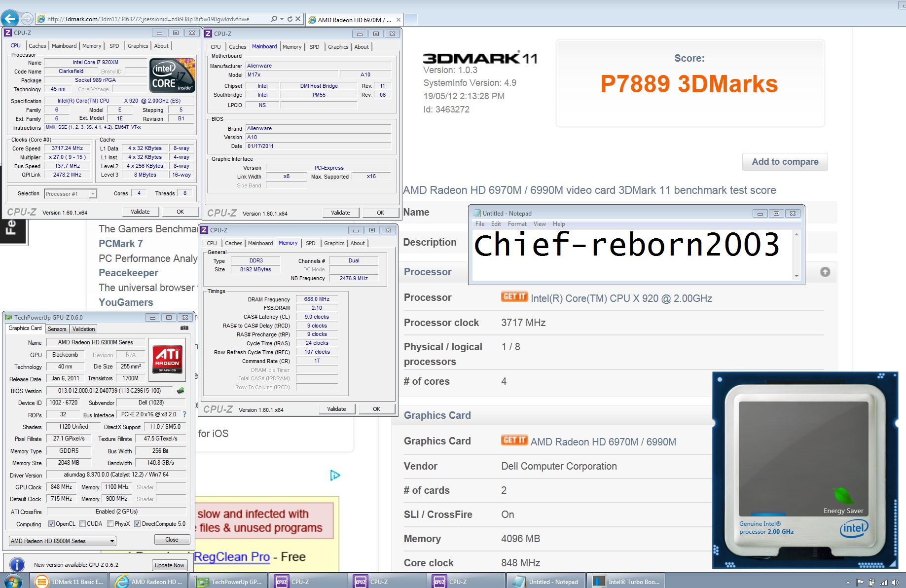Open the Help menu in Notepad
The height and width of the screenshot is (588, 906).
(x=559, y=224)
